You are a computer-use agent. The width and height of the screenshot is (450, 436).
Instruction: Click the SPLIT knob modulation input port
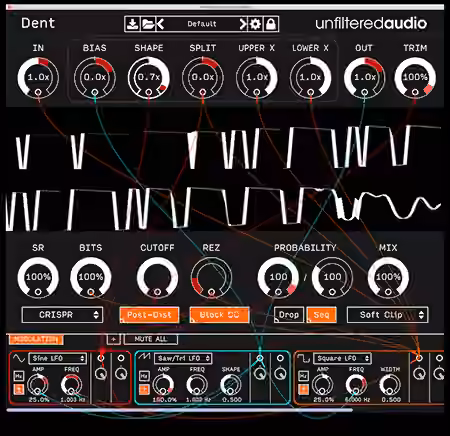tap(202, 92)
